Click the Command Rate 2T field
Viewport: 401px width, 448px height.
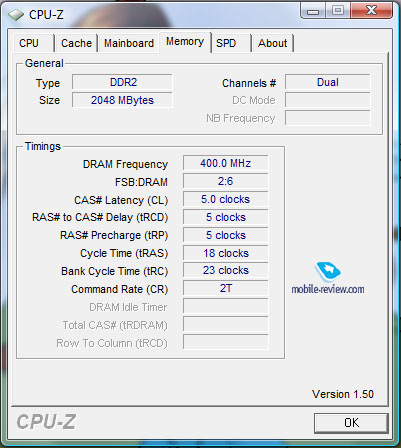pyautogui.click(x=225, y=288)
